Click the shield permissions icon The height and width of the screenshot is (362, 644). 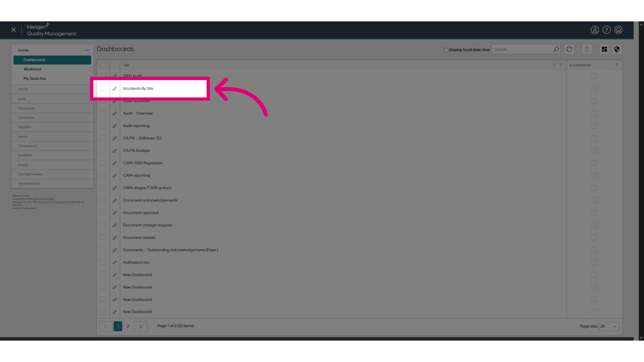click(617, 49)
